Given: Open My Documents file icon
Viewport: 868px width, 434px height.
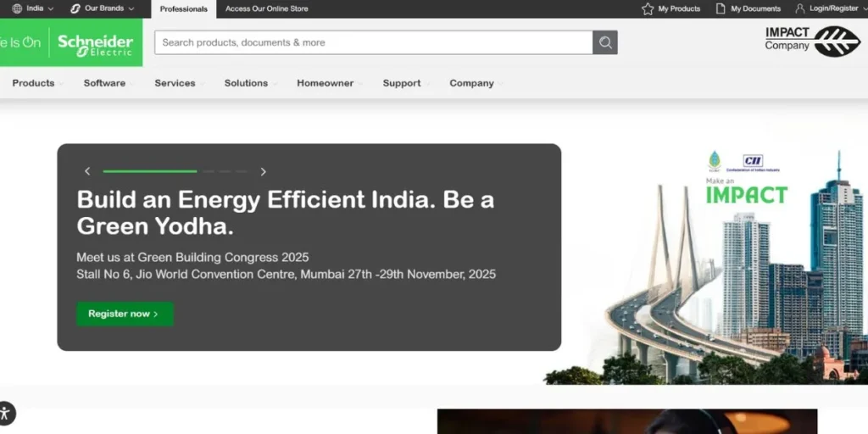Looking at the screenshot, I should [721, 8].
